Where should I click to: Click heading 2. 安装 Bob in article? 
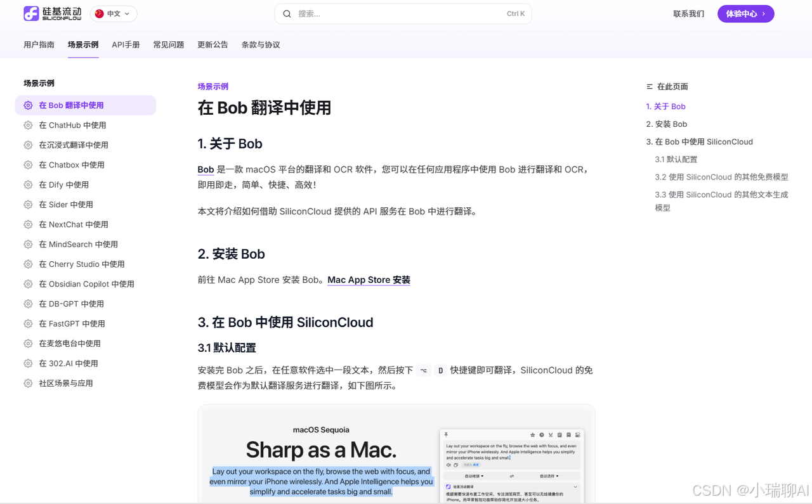click(231, 254)
